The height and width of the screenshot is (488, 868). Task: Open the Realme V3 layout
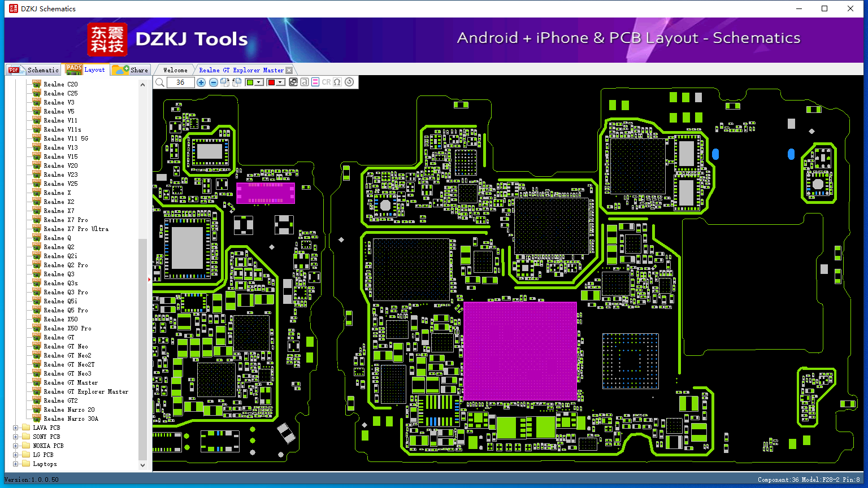pos(59,103)
